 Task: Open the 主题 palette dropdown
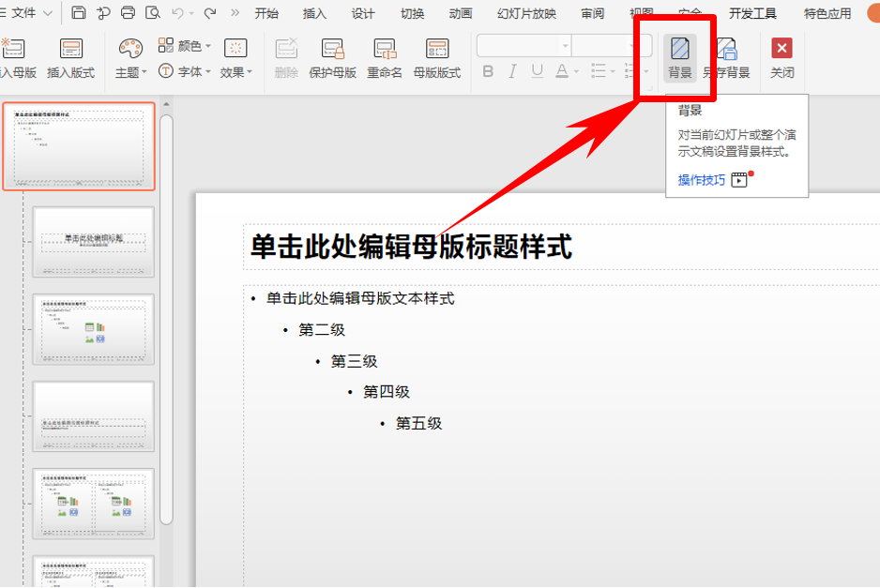tap(131, 58)
